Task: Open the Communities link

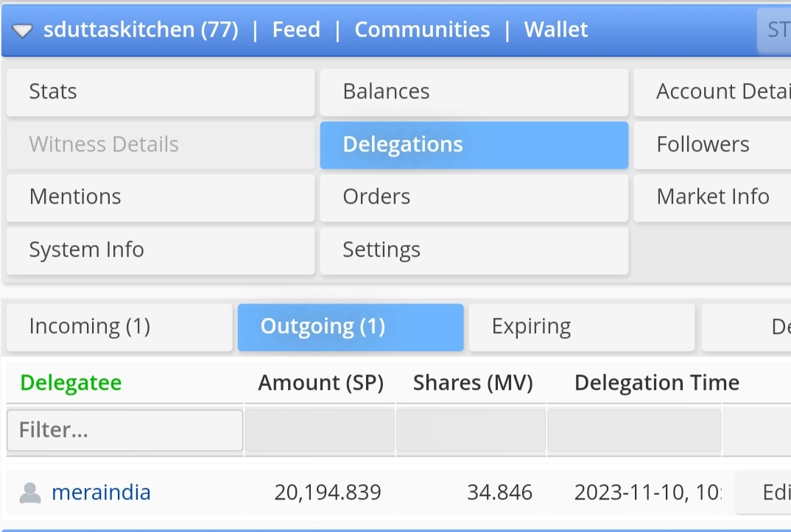Action: [422, 29]
